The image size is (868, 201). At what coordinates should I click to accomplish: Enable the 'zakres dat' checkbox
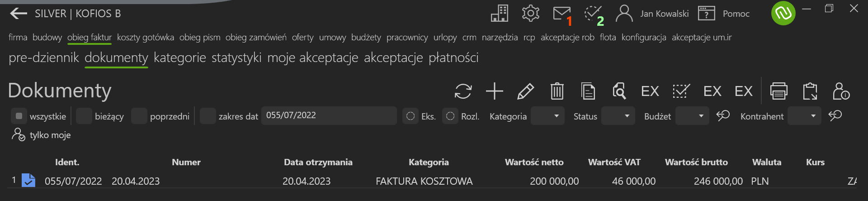208,116
